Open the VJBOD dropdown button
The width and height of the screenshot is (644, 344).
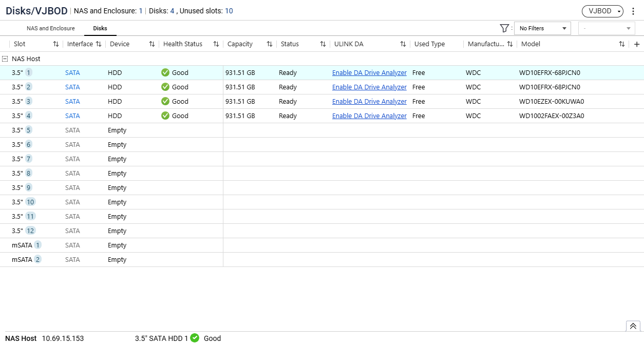coord(602,11)
